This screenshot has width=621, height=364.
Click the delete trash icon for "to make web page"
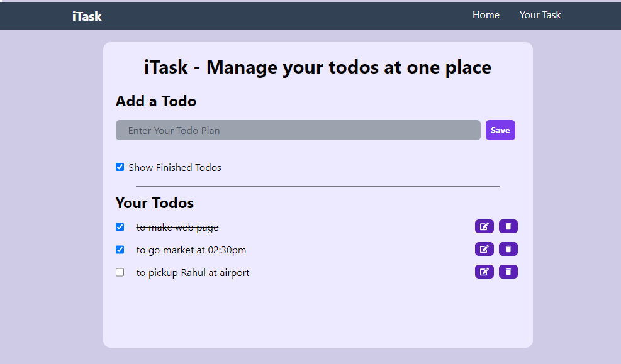508,226
